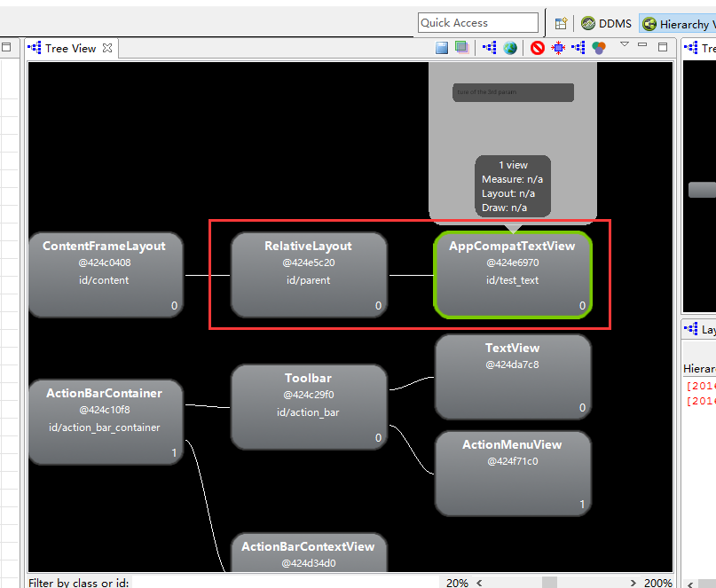
Task: Close the Tree View tab
Action: click(x=108, y=49)
